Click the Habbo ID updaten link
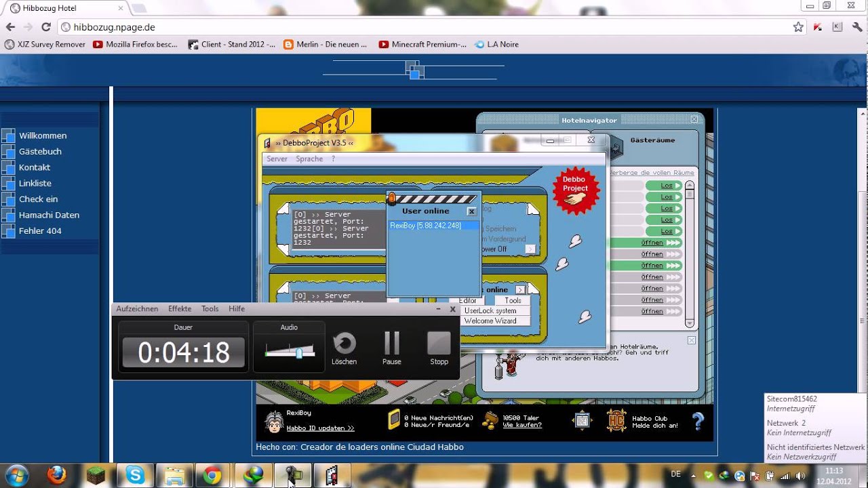Screen dimensions: 868x488 [320, 428]
